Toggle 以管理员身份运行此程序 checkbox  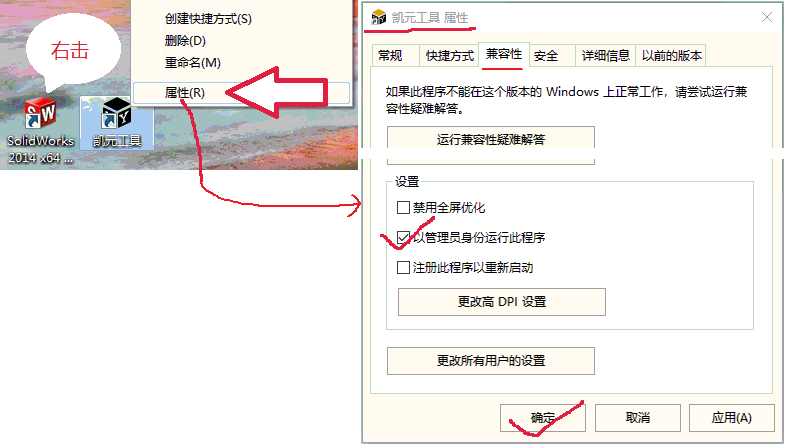(403, 237)
